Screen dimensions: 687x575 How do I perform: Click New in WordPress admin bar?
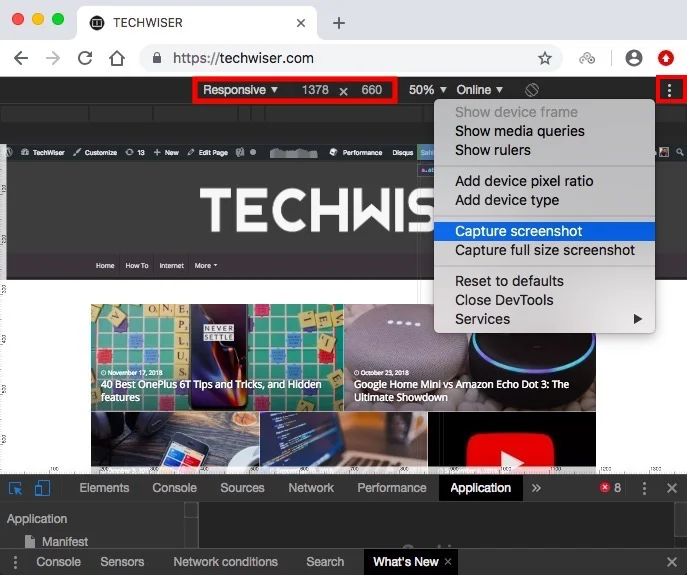pos(166,153)
